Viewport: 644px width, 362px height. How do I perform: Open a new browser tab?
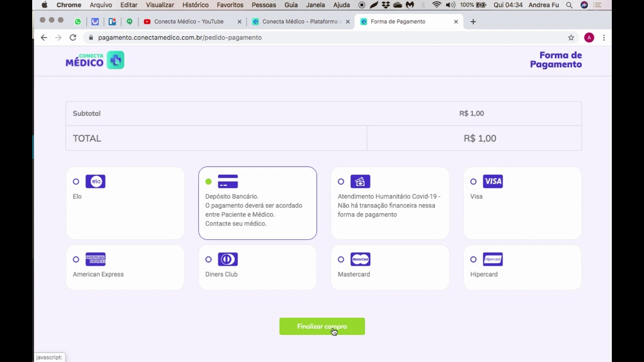tap(473, 22)
